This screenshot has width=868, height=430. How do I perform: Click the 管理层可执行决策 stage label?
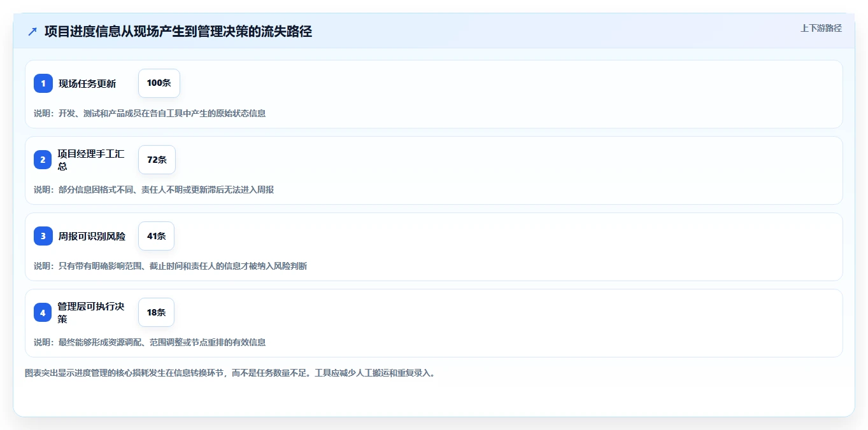pos(91,312)
